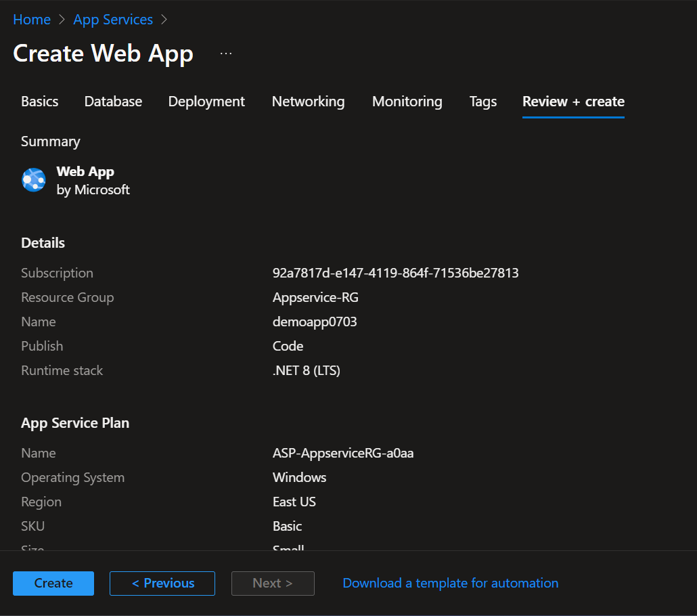Select subscription ID 92a7817d-e147-4119-864f-71536be27813

[395, 273]
